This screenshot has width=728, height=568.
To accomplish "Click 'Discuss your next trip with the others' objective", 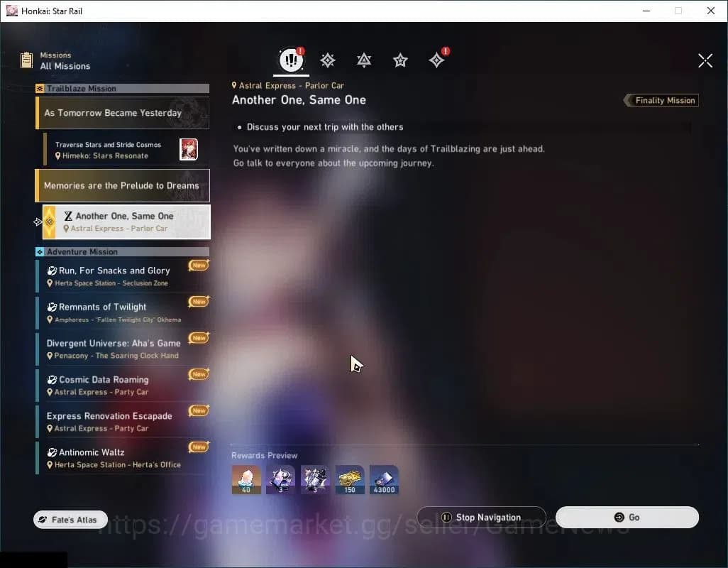I will [325, 127].
